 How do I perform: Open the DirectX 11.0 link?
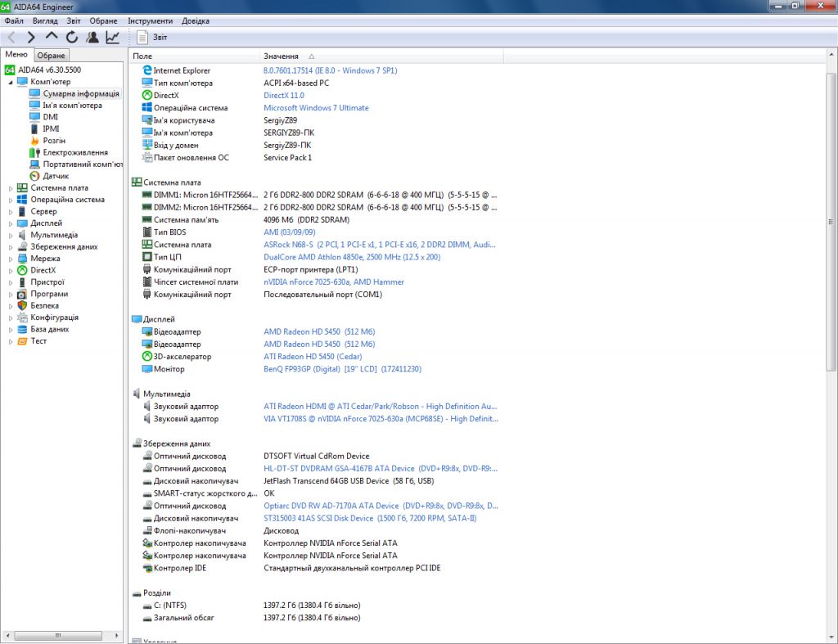(x=284, y=95)
